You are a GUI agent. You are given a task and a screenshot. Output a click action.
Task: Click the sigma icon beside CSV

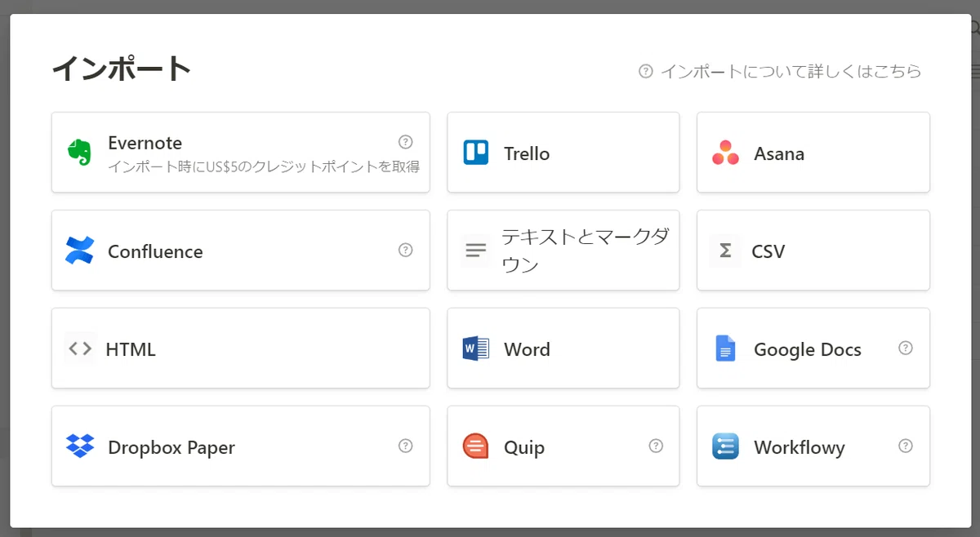[x=725, y=251]
